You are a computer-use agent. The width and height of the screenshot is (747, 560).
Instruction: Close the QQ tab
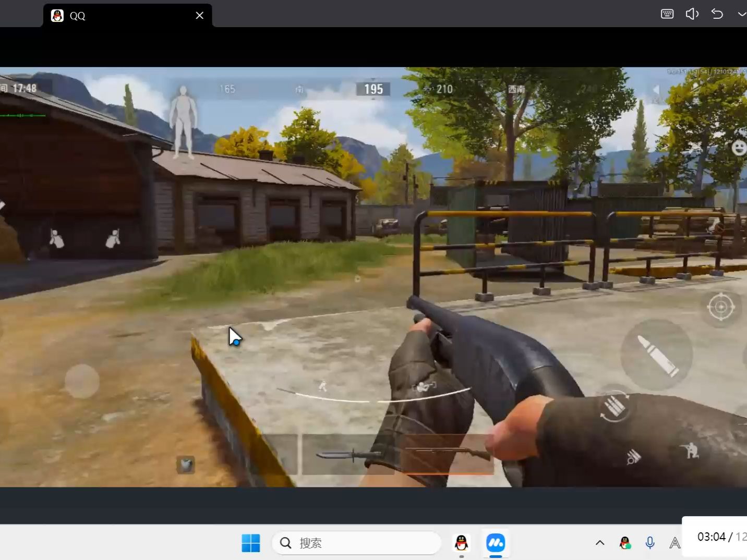[199, 16]
